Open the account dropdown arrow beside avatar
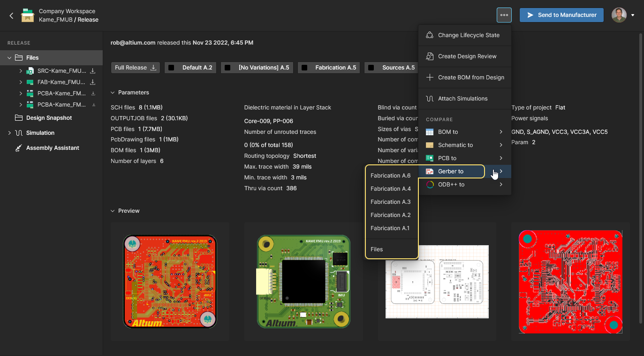644x356 pixels. pos(633,15)
